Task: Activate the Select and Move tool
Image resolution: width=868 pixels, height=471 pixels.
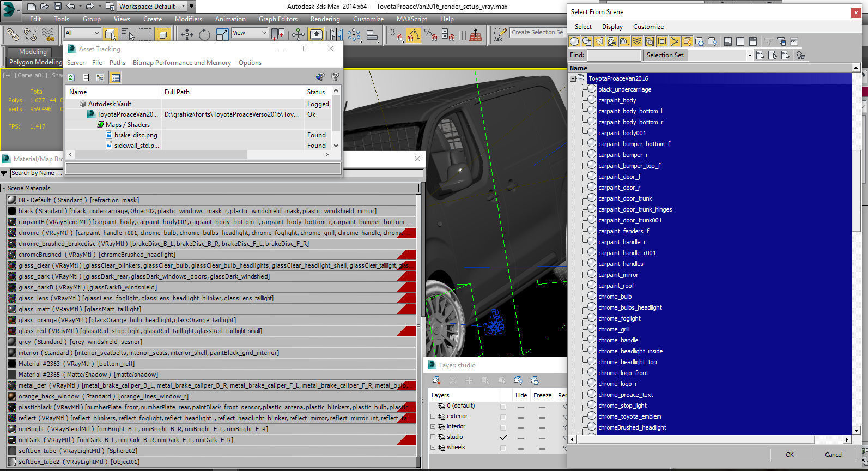Action: [x=187, y=34]
